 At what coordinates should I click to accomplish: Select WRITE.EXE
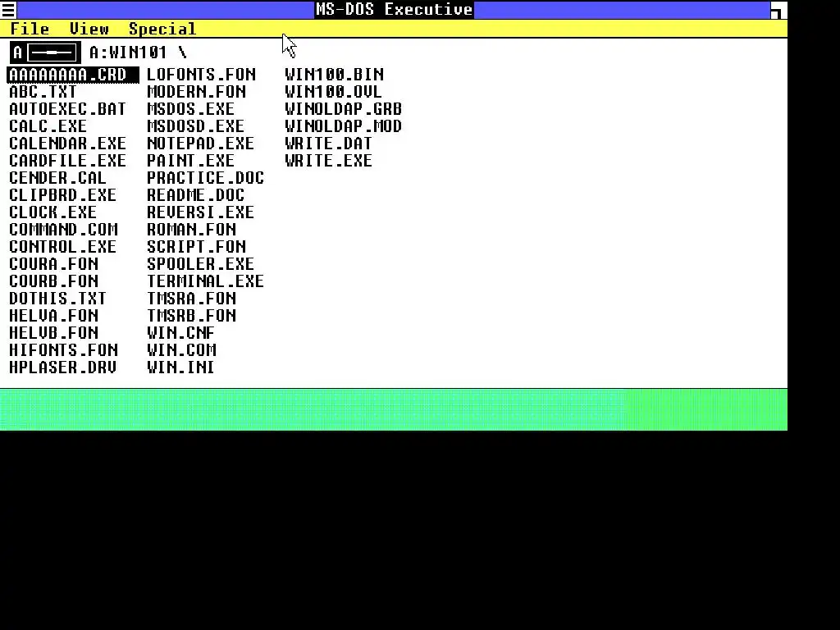coord(328,160)
